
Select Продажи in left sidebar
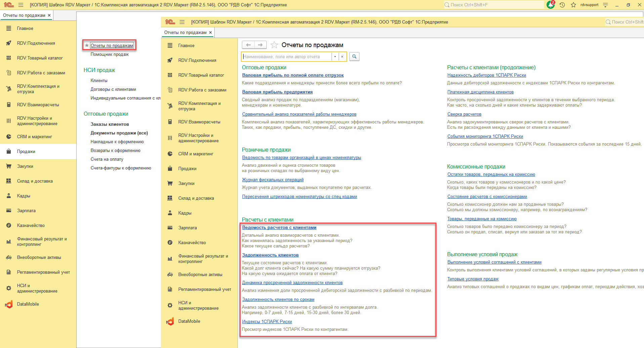click(x=26, y=151)
